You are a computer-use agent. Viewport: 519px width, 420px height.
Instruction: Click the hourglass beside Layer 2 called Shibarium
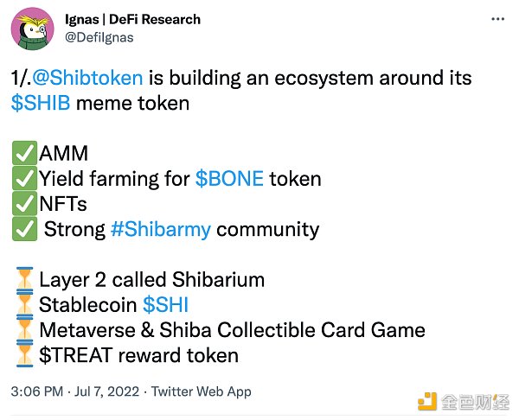pos(24,279)
